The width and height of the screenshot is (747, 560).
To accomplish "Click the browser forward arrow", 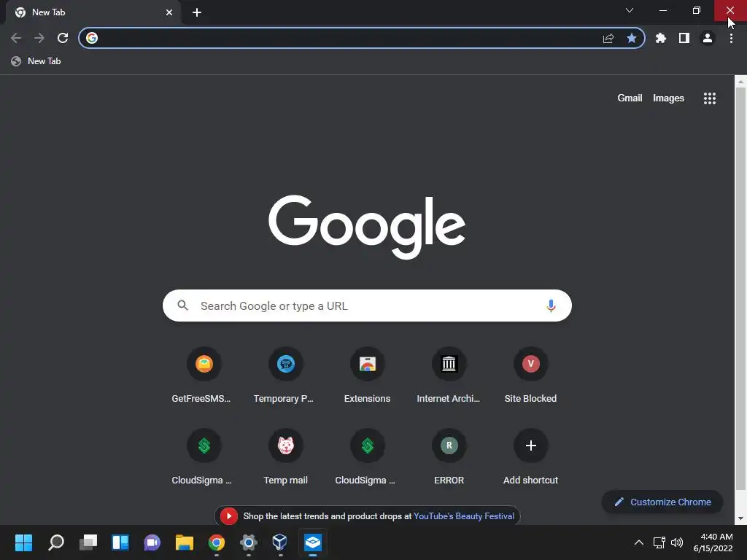I will [39, 38].
